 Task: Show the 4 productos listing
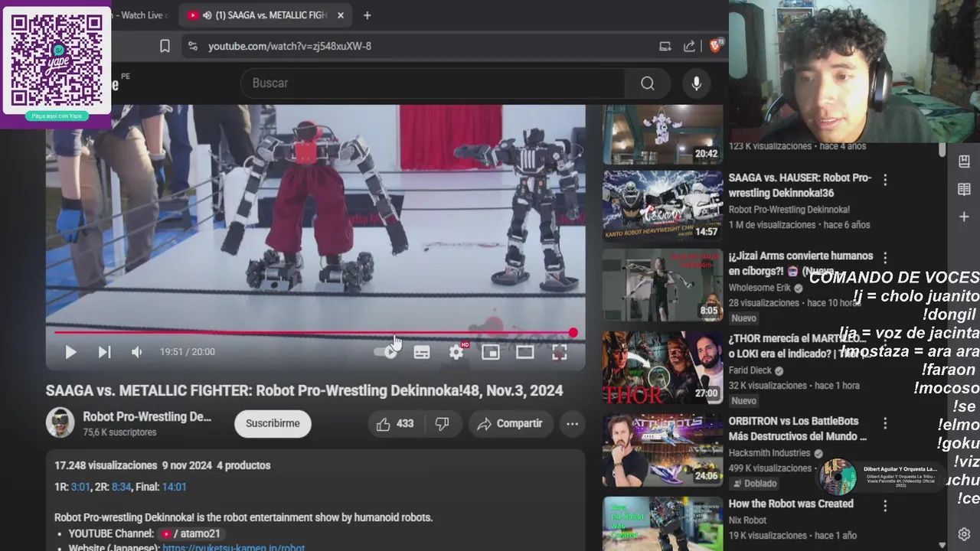click(x=243, y=465)
